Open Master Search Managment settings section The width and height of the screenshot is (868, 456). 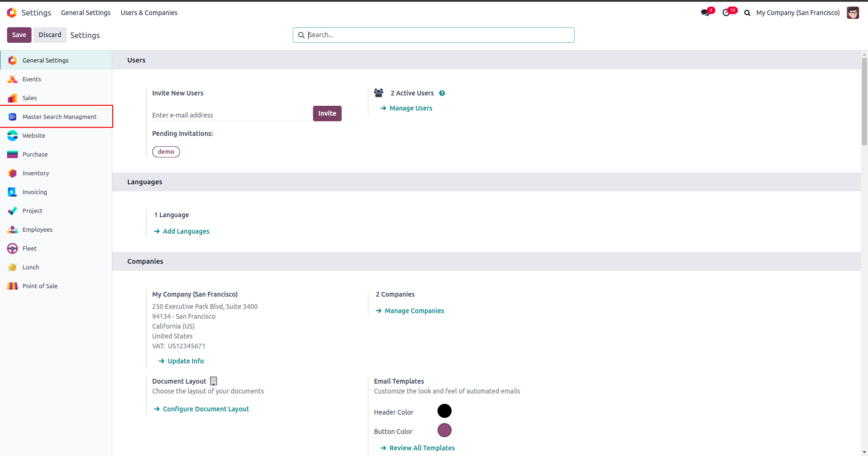(x=59, y=117)
